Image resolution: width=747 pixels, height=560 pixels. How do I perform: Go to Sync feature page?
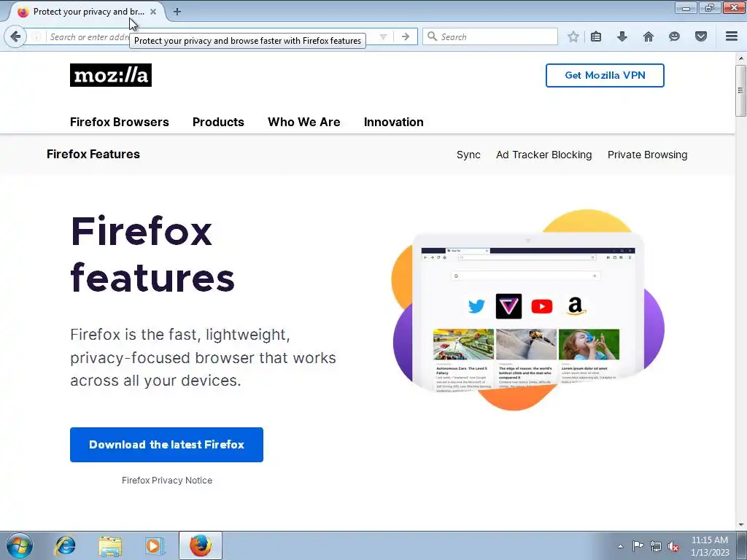coord(468,155)
